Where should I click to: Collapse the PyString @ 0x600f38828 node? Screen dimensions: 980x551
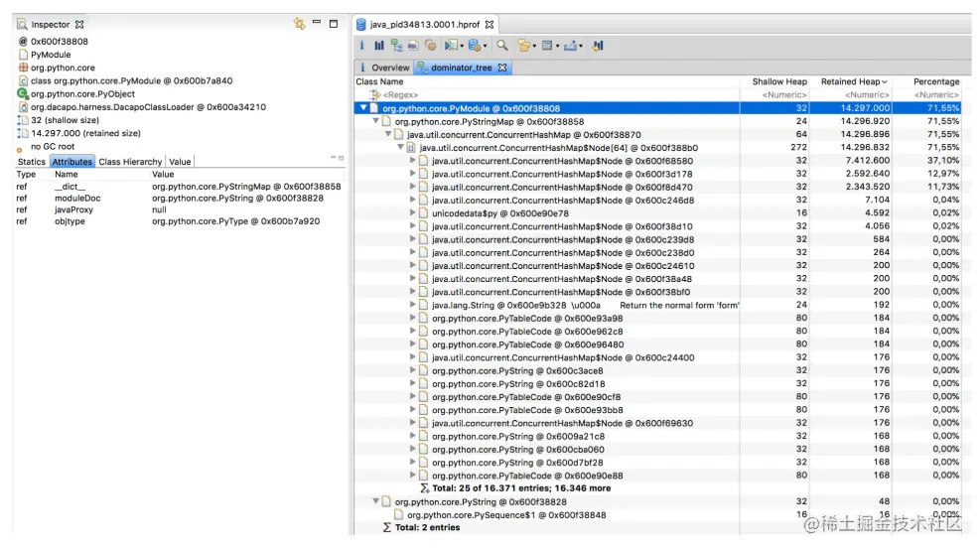click(375, 501)
